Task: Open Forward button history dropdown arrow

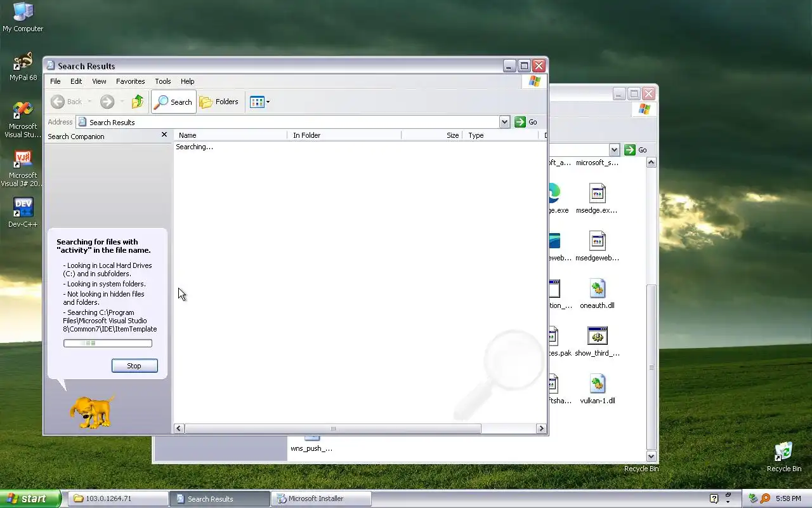Action: [x=122, y=102]
